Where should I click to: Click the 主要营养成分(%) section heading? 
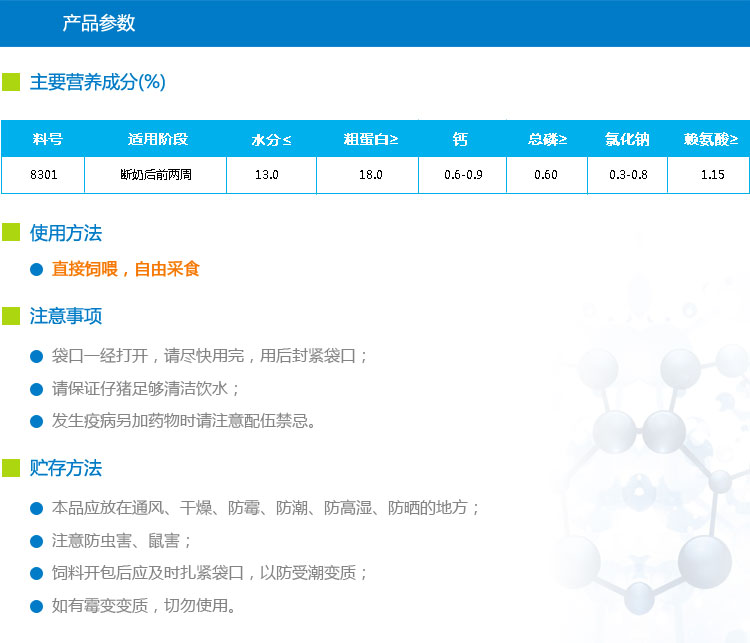(98, 82)
